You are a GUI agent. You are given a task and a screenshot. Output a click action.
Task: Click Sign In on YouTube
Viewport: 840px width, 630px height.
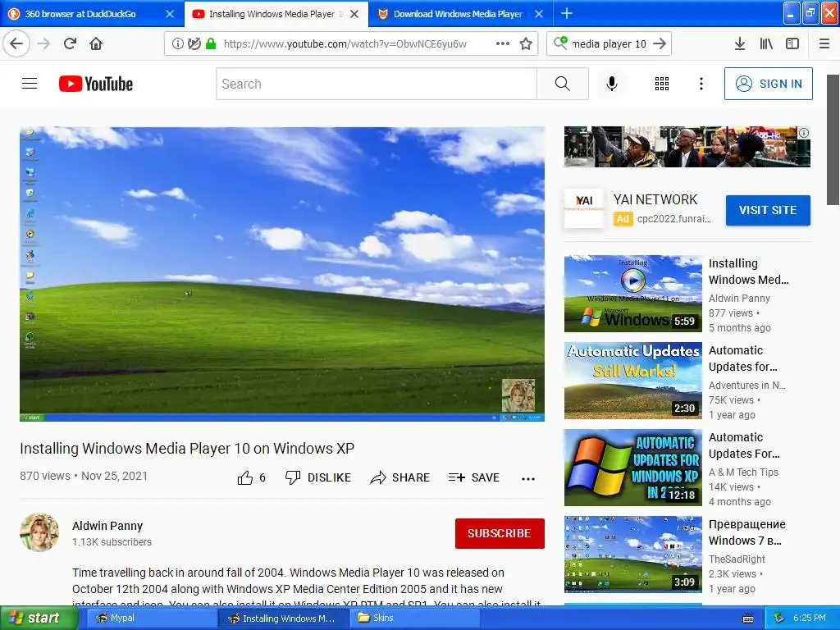[x=768, y=84]
